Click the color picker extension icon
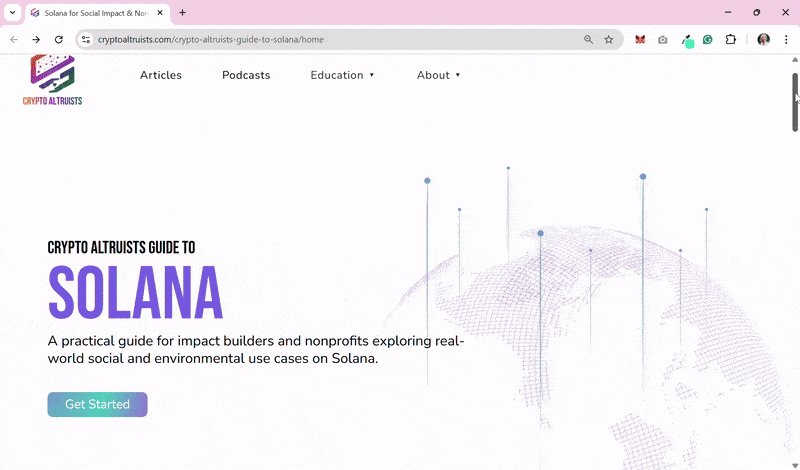This screenshot has height=470, width=800. 686,40
